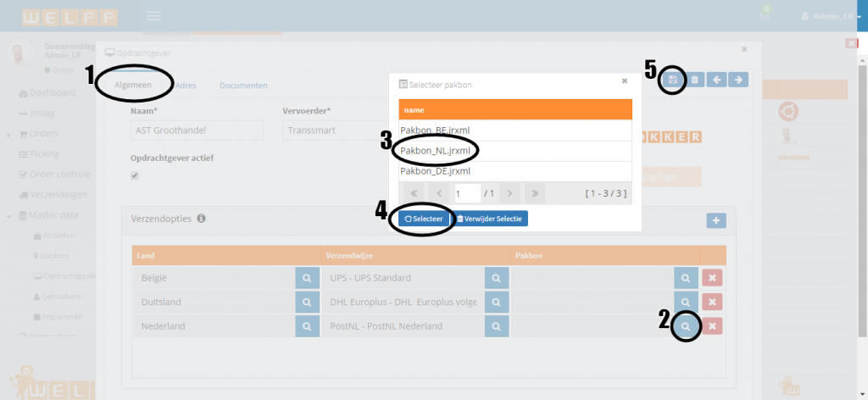
Task: Click the trash delete icon in toolbar
Action: point(695,80)
